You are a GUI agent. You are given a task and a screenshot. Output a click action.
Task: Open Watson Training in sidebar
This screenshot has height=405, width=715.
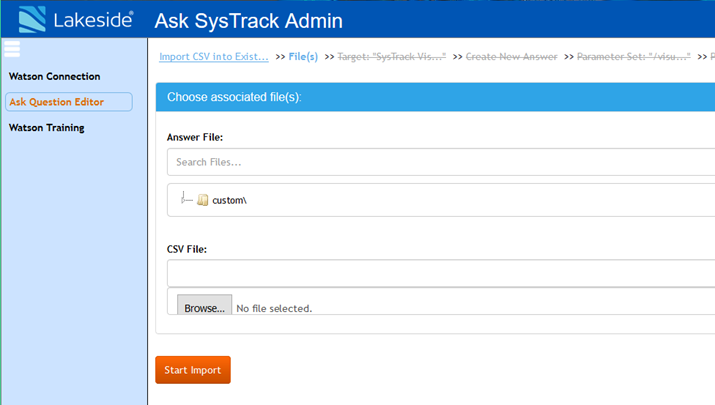coord(47,128)
